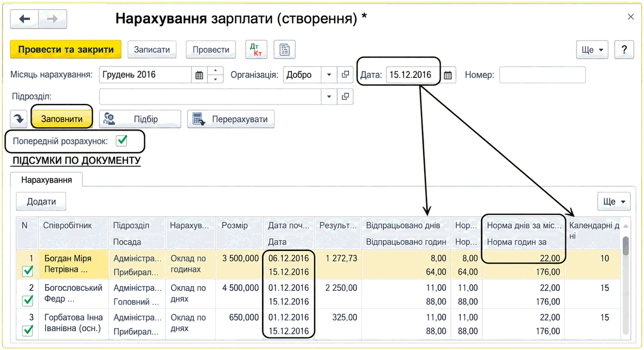Add a row with the Додати button

click(41, 202)
